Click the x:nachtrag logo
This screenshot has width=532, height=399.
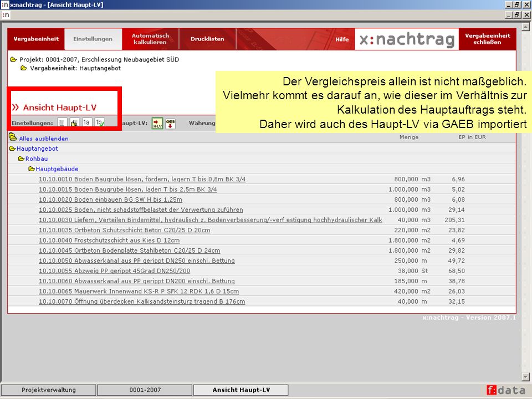(x=407, y=39)
